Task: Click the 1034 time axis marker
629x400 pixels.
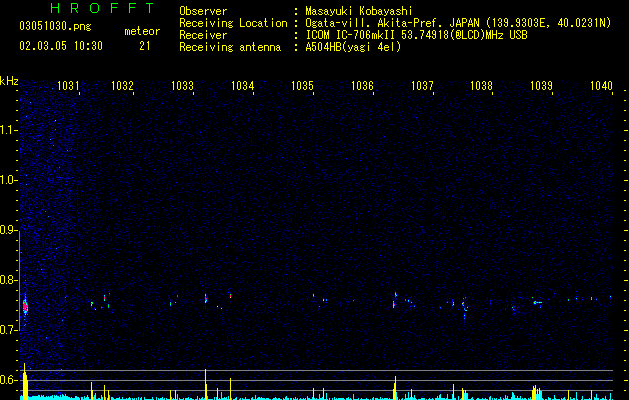Action: 242,85
